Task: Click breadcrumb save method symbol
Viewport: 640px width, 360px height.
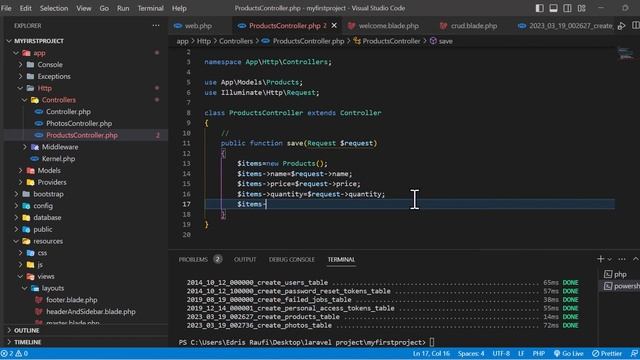Action: pos(441,41)
